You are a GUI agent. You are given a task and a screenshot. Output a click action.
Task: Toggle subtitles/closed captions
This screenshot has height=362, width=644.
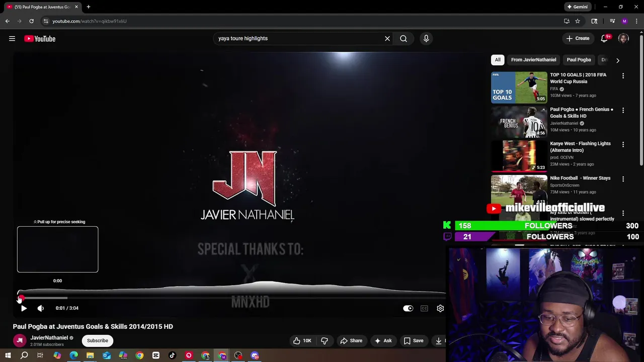click(x=424, y=308)
